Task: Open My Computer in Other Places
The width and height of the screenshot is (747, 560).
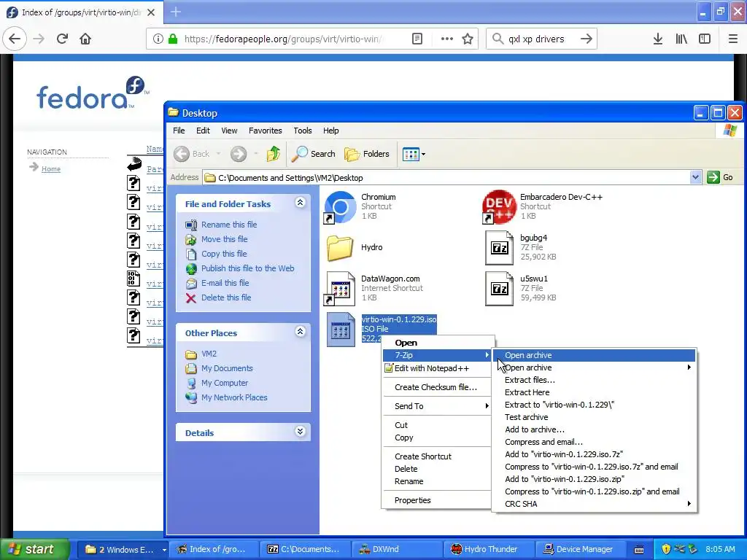Action: (x=225, y=383)
